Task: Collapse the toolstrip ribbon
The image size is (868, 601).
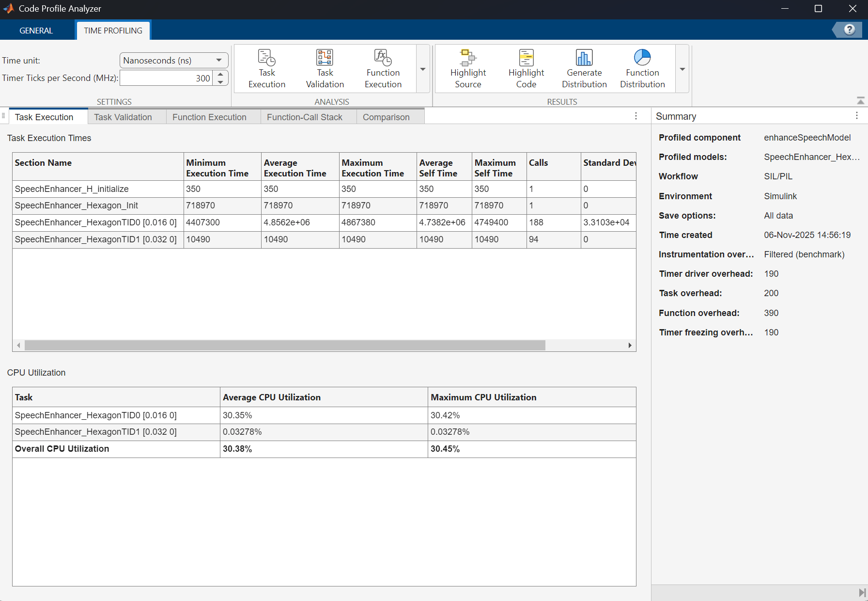Action: (860, 101)
